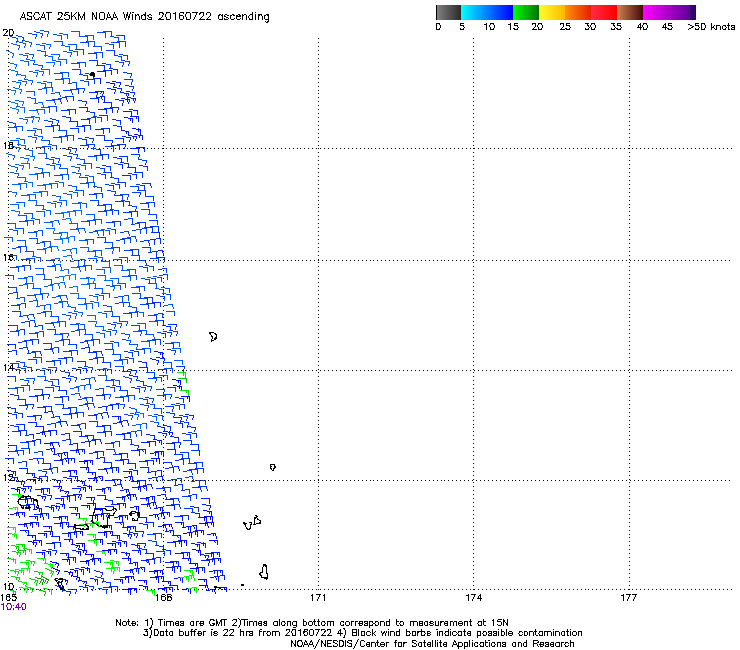Click the yellow 20-25 knots legend segment
The width and height of the screenshot is (740, 650).
552,12
